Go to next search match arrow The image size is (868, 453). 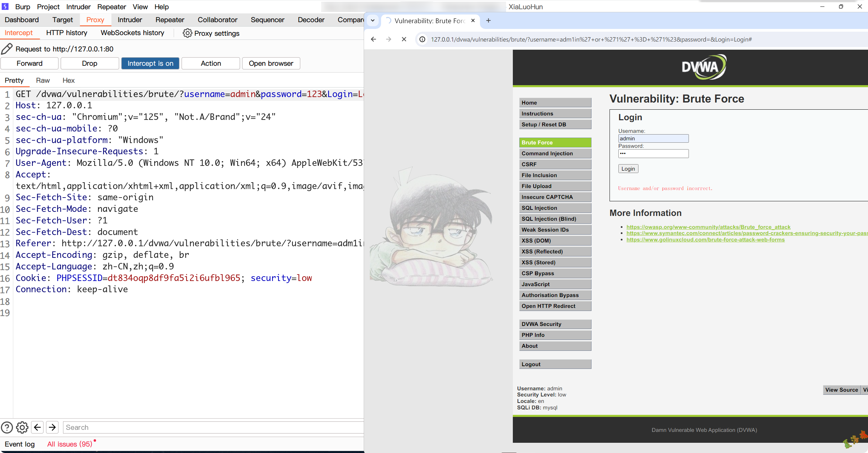[52, 427]
